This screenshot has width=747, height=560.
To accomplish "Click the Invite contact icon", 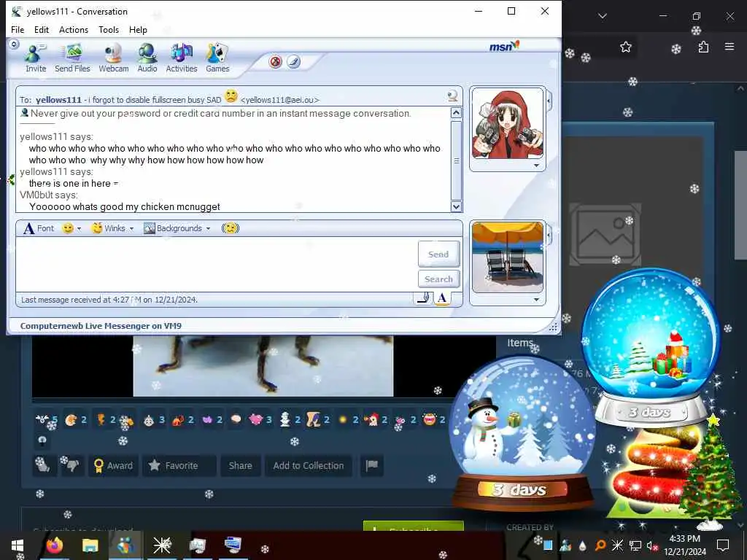I will click(36, 58).
